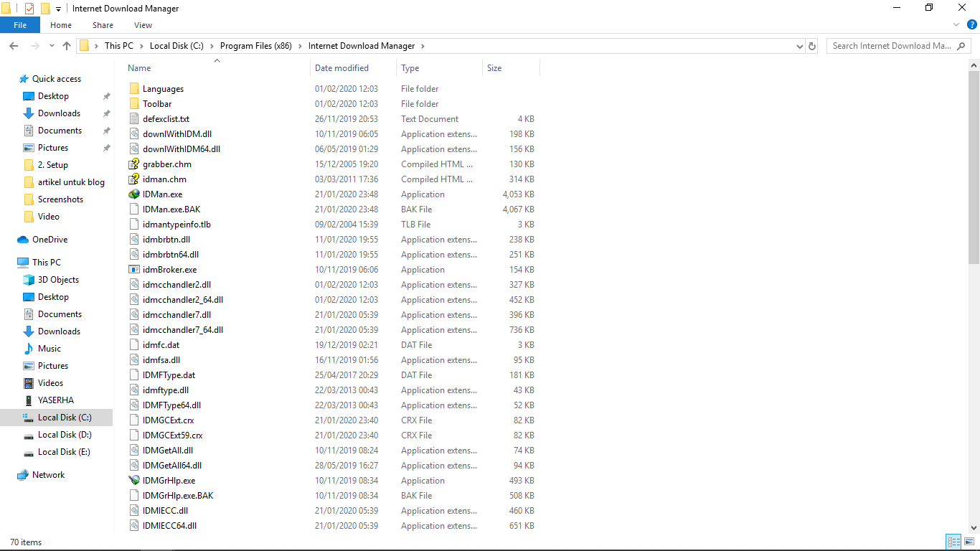Click the Network icon in sidebar
This screenshot has width=980, height=551.
click(x=23, y=475)
